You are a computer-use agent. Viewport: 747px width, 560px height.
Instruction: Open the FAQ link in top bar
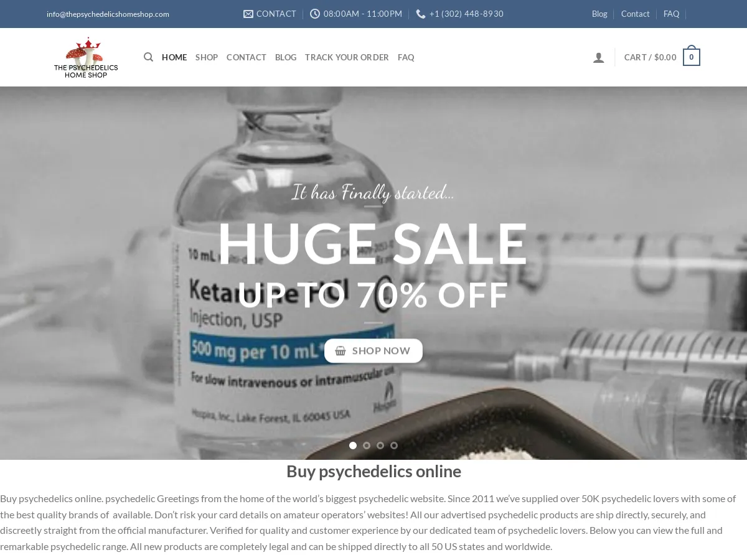[x=671, y=14]
